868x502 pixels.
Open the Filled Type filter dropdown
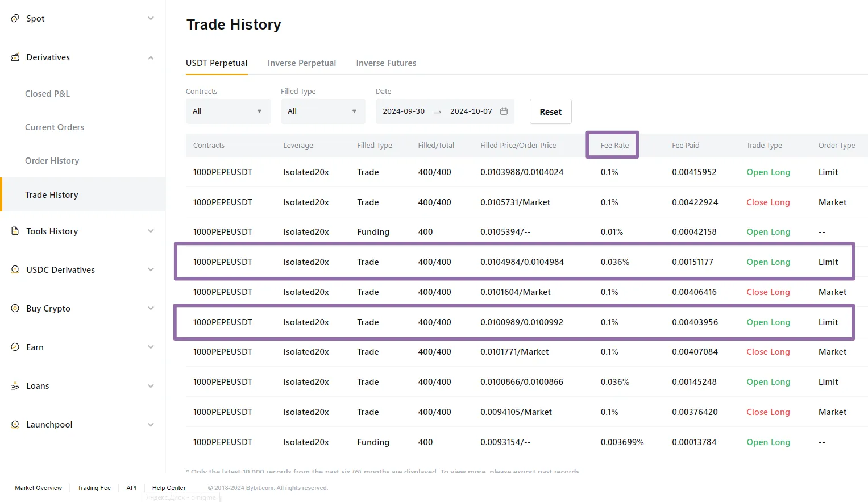(x=322, y=111)
